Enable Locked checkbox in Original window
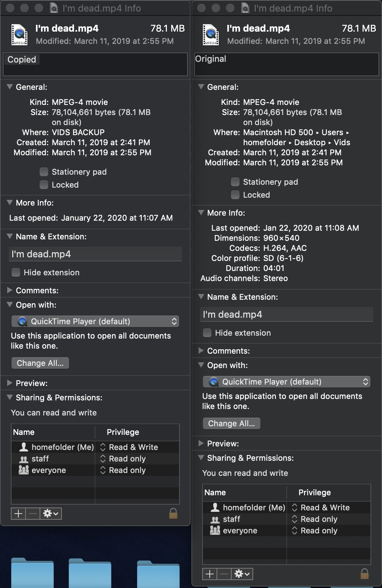Screen dimensions: 382x588 click(235, 195)
